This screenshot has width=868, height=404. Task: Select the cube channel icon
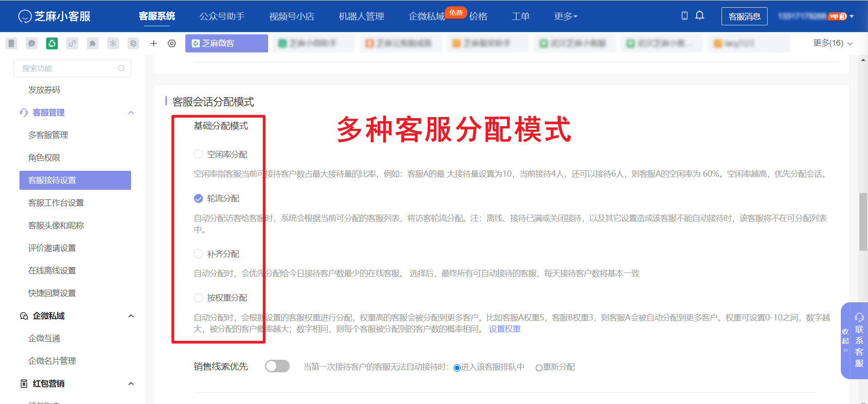tap(133, 43)
